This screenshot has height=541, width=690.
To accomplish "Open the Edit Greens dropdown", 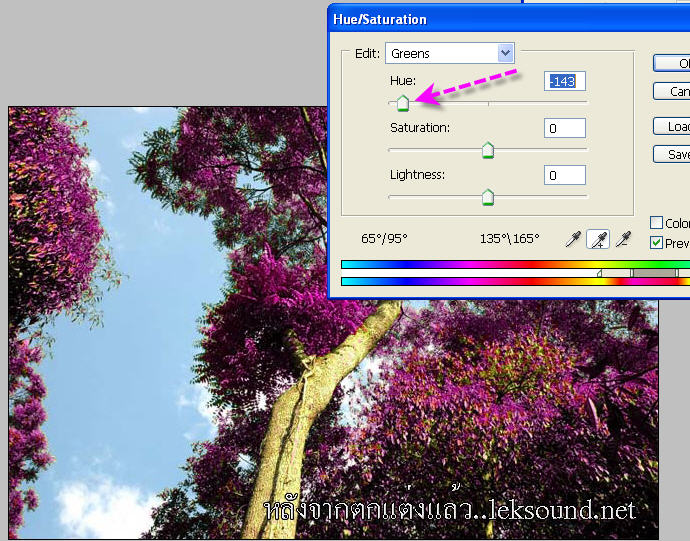I will (x=450, y=53).
